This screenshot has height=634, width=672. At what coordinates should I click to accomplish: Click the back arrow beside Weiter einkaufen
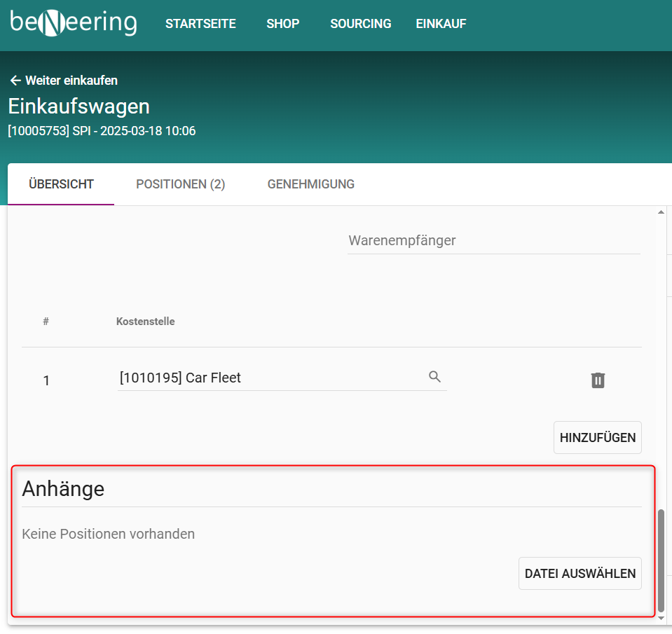pos(15,81)
